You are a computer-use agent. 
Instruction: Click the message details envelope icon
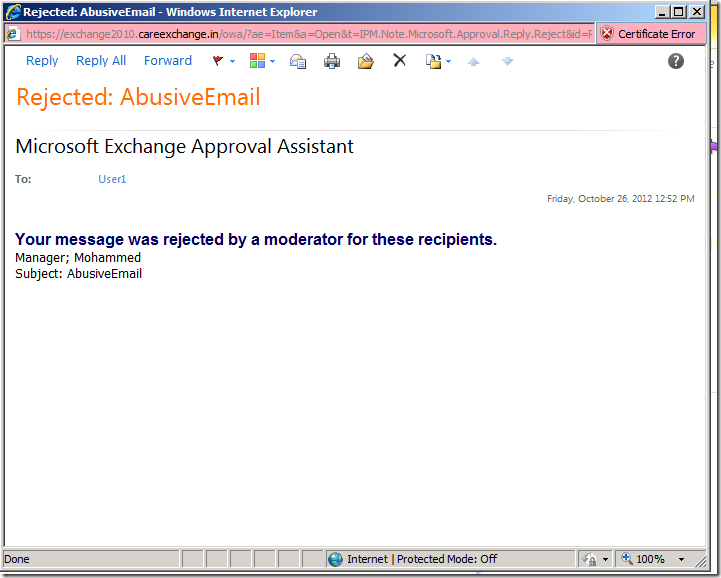[298, 61]
